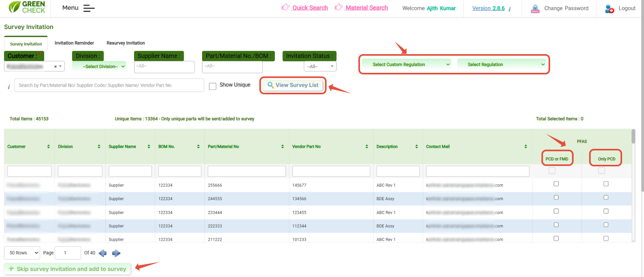Sort by Division column
The width and height of the screenshot is (644, 277).
pyautogui.click(x=99, y=146)
